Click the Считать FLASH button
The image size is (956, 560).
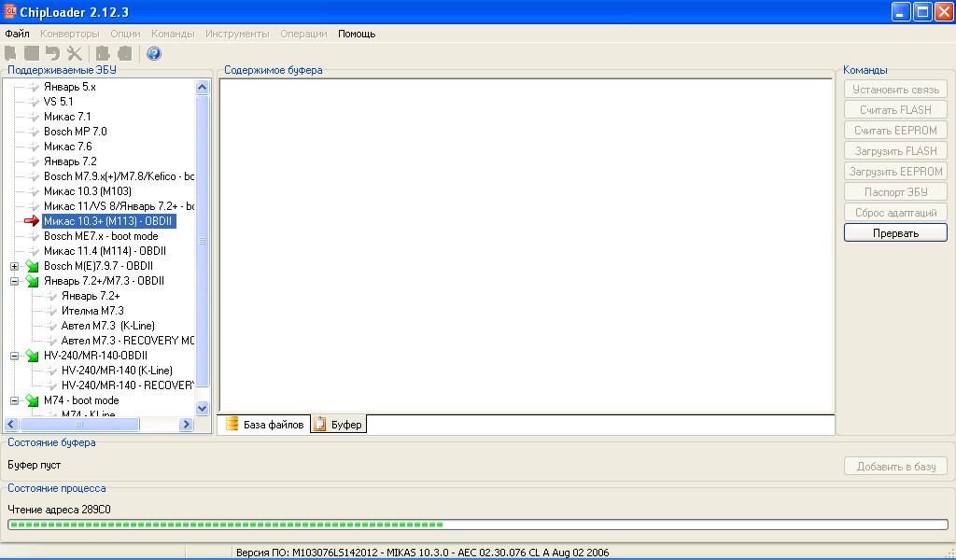(895, 110)
